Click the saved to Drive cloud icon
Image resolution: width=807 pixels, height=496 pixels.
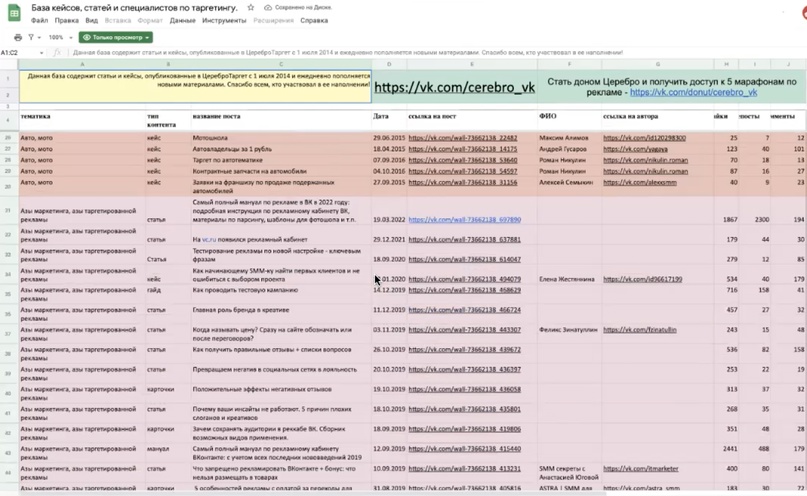click(x=268, y=8)
